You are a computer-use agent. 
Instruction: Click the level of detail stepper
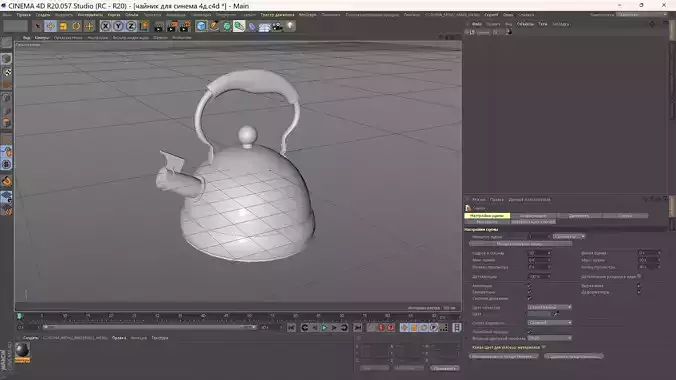point(549,276)
